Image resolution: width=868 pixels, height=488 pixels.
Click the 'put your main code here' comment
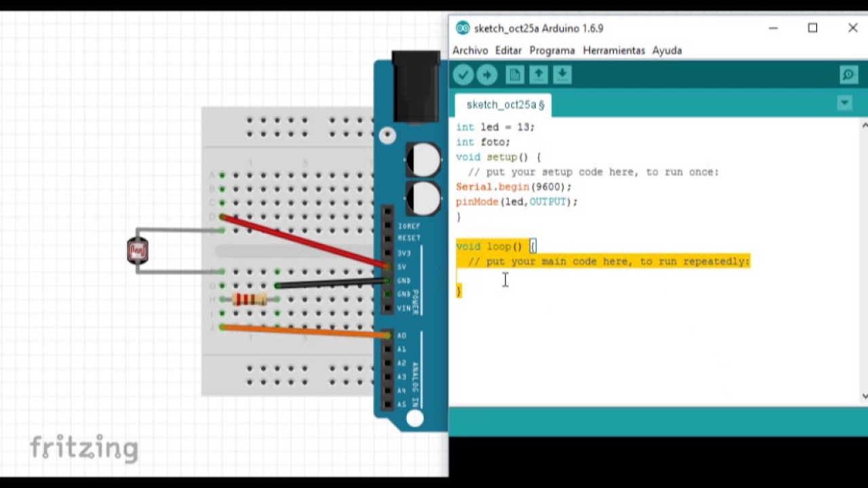tap(609, 261)
